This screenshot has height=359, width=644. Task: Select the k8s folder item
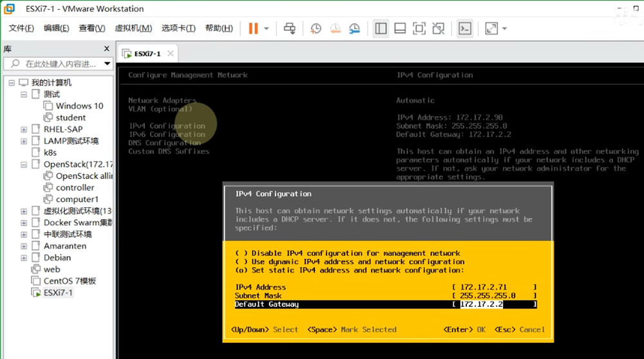click(44, 152)
